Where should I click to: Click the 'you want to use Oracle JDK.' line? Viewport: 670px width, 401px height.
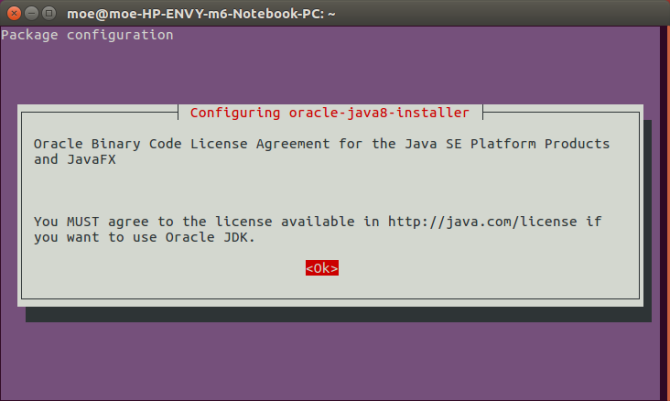click(144, 237)
